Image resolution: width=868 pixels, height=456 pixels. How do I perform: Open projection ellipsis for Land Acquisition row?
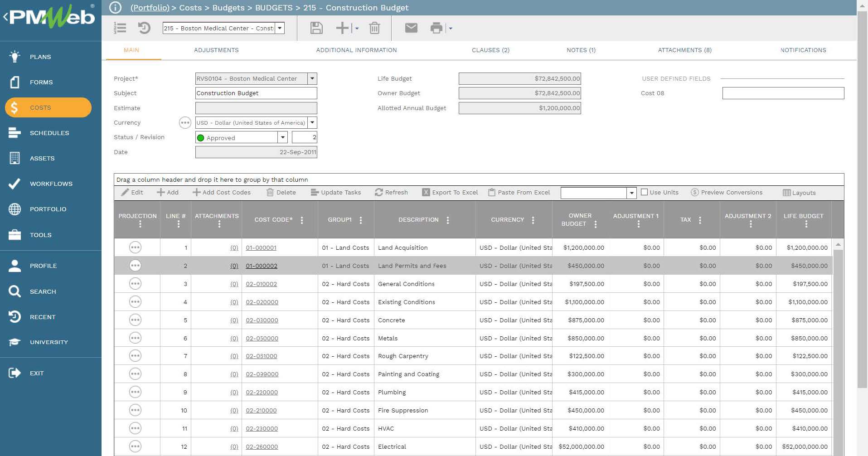tap(135, 247)
